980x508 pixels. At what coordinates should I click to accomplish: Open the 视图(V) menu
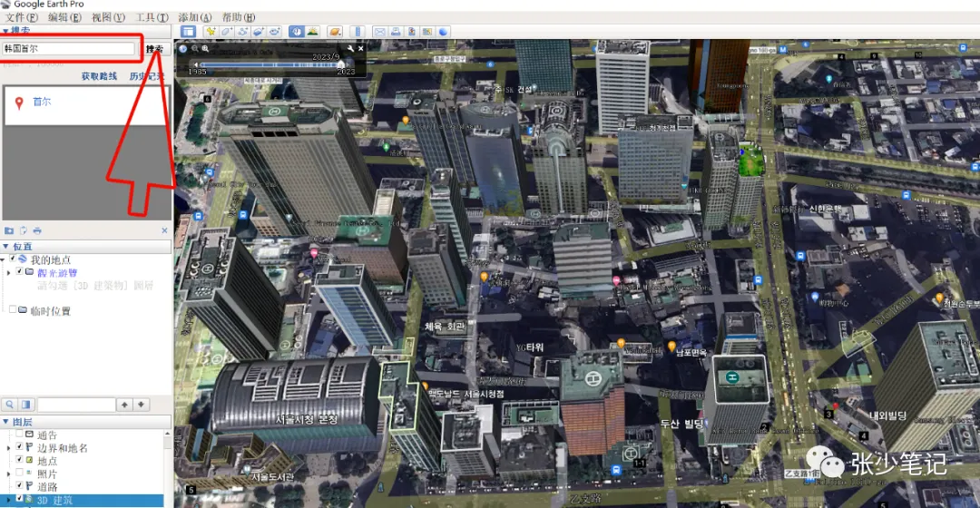(x=108, y=17)
